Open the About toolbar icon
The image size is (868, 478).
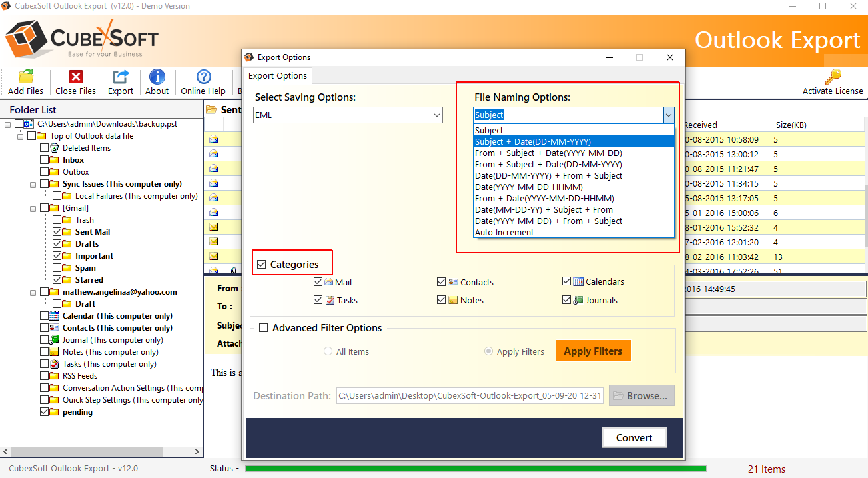pos(157,77)
